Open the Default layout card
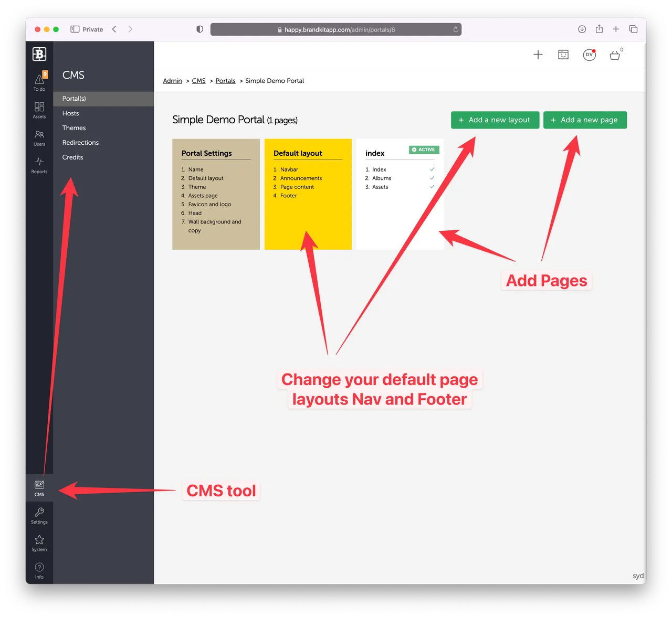The height and width of the screenshot is (618, 672). (308, 194)
